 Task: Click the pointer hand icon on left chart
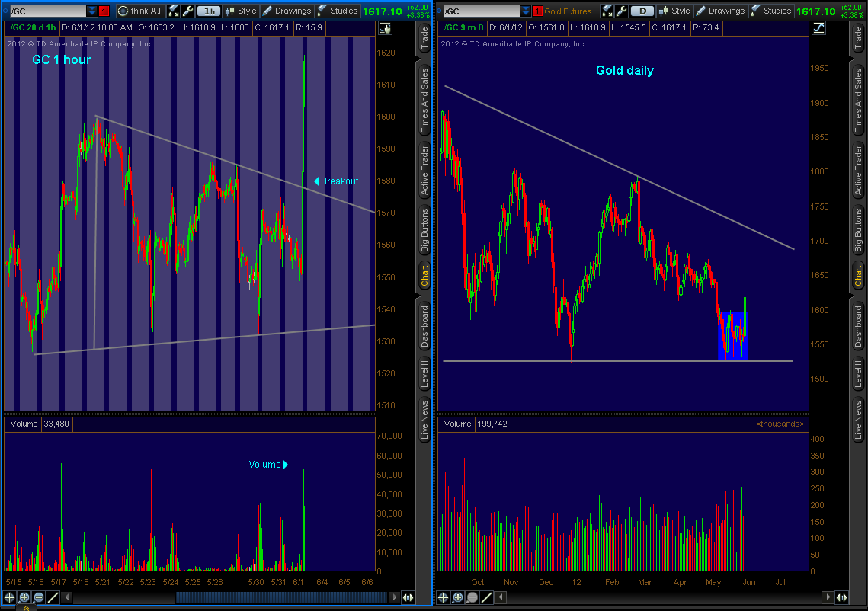(384, 29)
